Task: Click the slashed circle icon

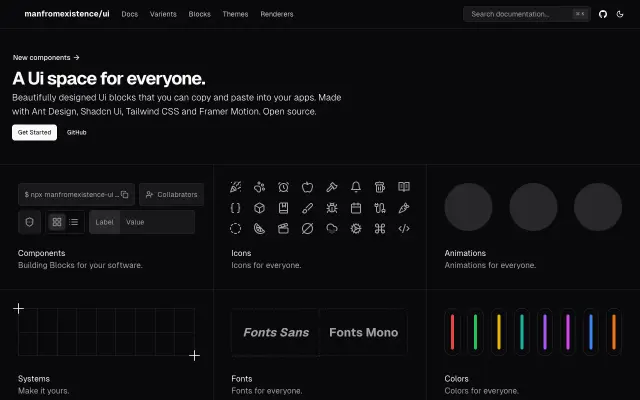Action: click(307, 229)
